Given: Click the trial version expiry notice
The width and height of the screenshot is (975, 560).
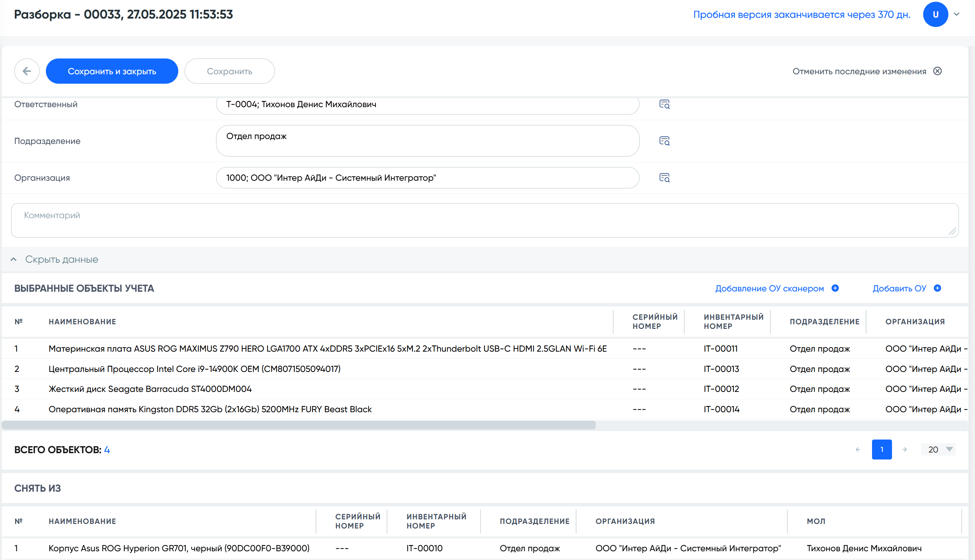Looking at the screenshot, I should [802, 15].
